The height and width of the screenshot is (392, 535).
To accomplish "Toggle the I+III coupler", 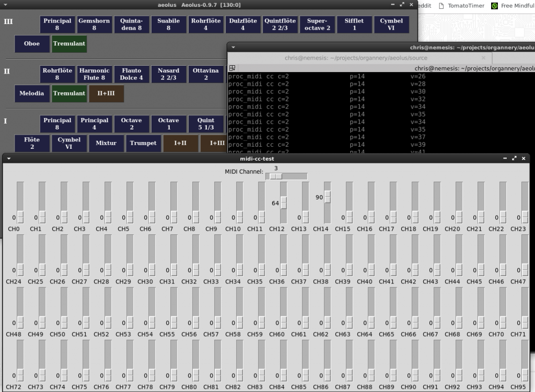I will pyautogui.click(x=218, y=143).
